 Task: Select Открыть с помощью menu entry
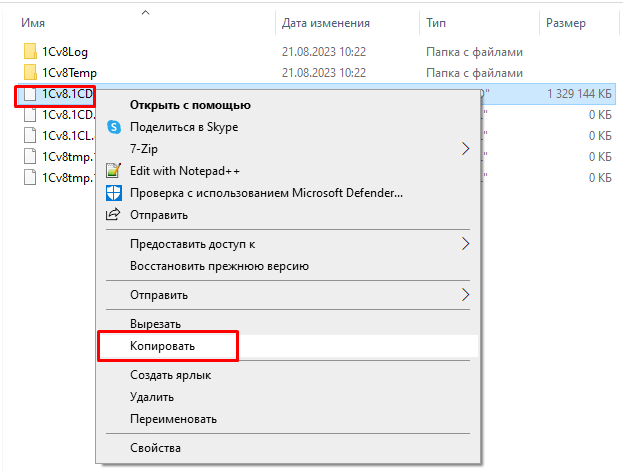click(x=190, y=105)
